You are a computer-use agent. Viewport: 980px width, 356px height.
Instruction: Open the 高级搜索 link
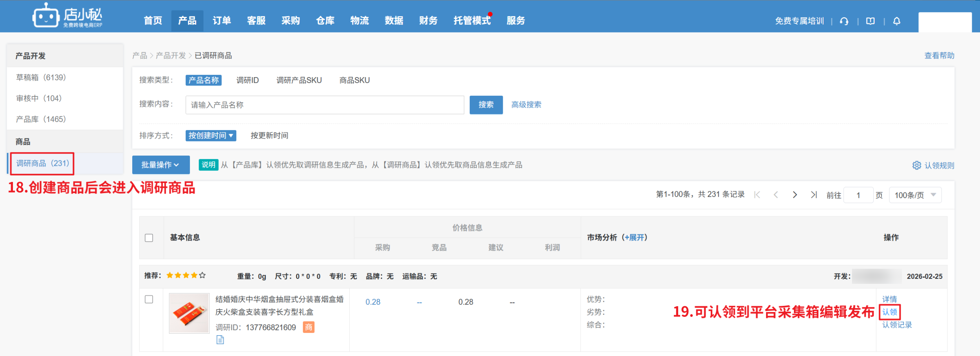(x=526, y=105)
